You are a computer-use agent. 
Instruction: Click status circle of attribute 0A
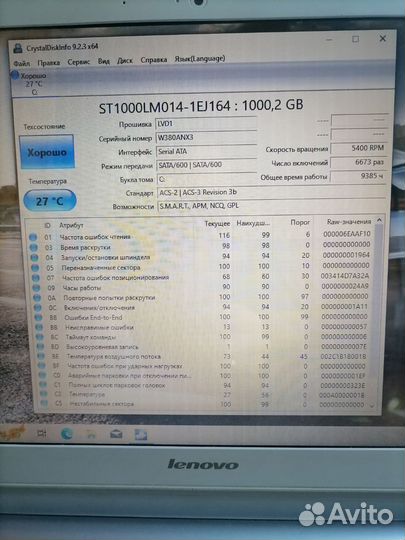click(37, 298)
